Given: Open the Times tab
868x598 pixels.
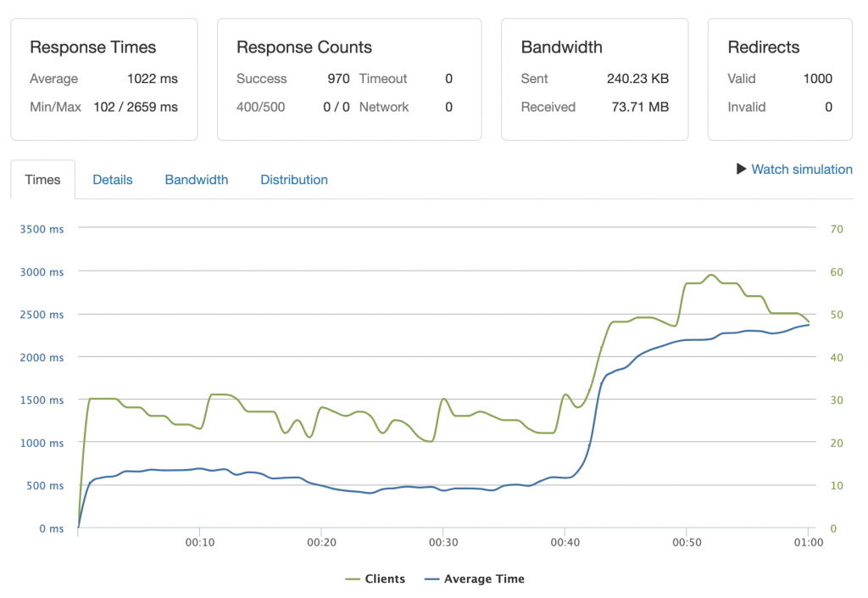Looking at the screenshot, I should 42,180.
